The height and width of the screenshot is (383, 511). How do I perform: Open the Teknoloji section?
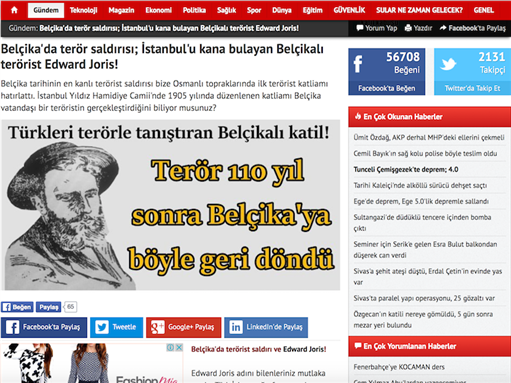coord(83,10)
